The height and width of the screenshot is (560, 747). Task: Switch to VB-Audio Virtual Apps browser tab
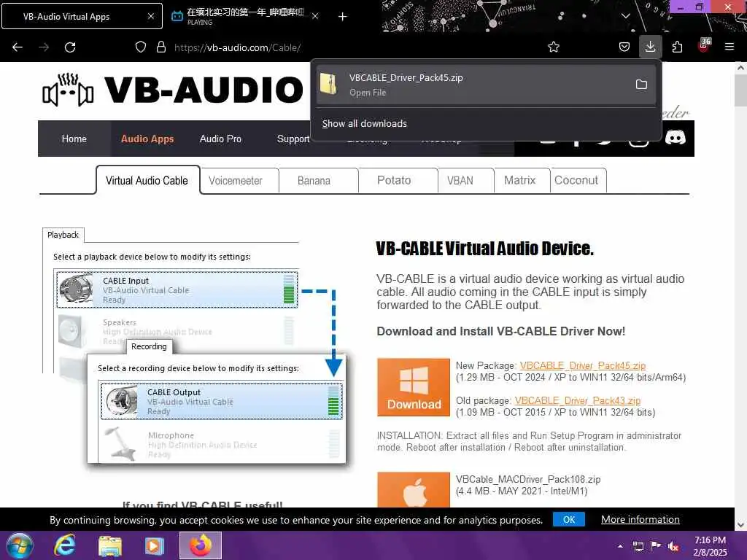tap(82, 16)
